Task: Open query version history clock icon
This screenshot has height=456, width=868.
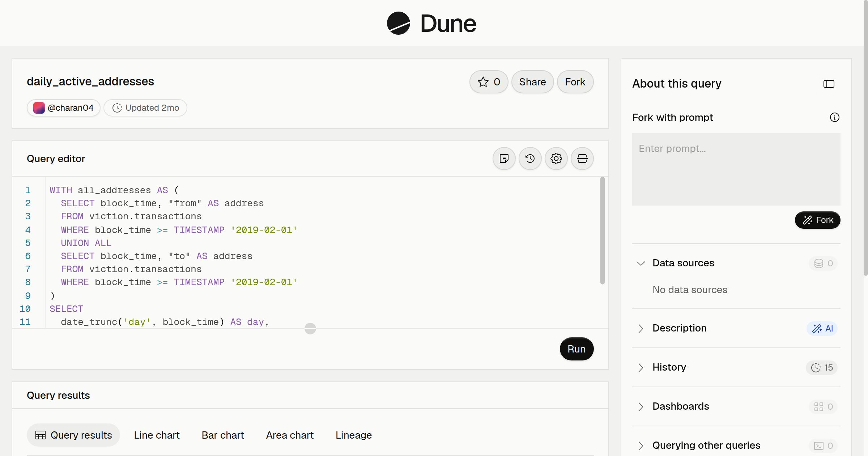Action: 530,159
